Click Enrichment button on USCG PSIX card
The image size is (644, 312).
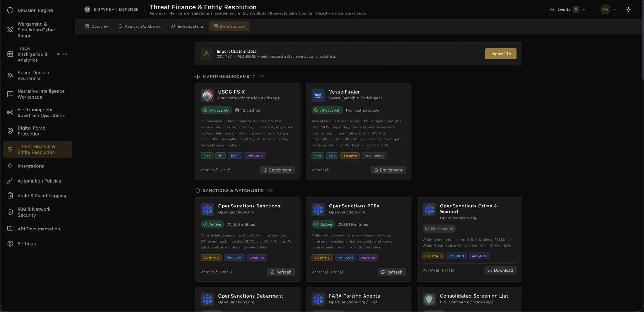(x=277, y=170)
